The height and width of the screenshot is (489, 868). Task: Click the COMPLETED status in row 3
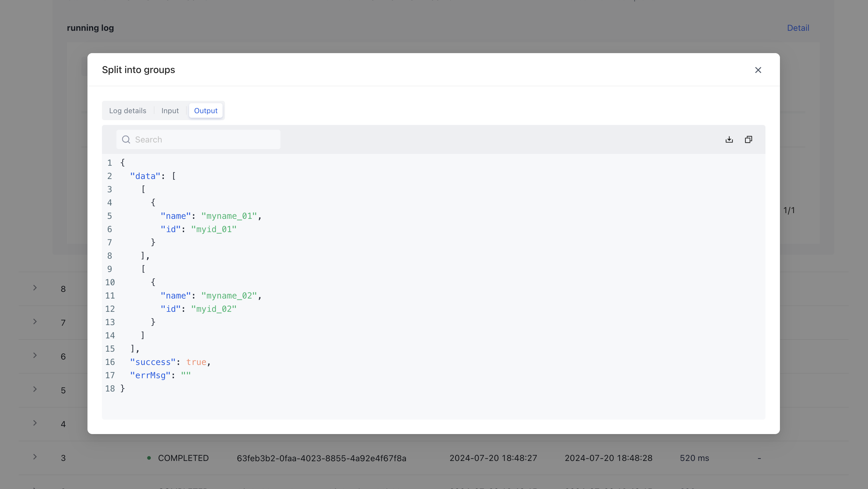click(x=183, y=458)
